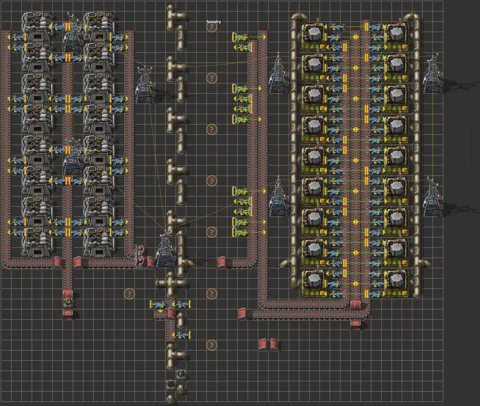Click the question-mark marker left of the pipe cross junction
This screenshot has width=480, height=406.
pyautogui.click(x=129, y=294)
